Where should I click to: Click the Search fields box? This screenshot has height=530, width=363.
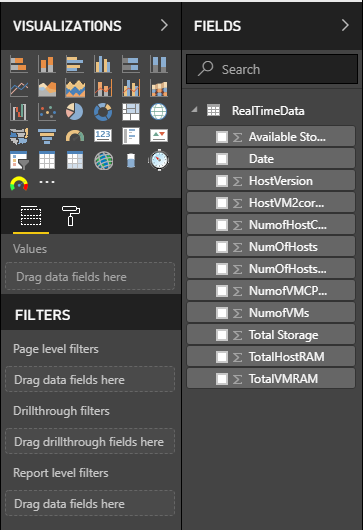272,69
